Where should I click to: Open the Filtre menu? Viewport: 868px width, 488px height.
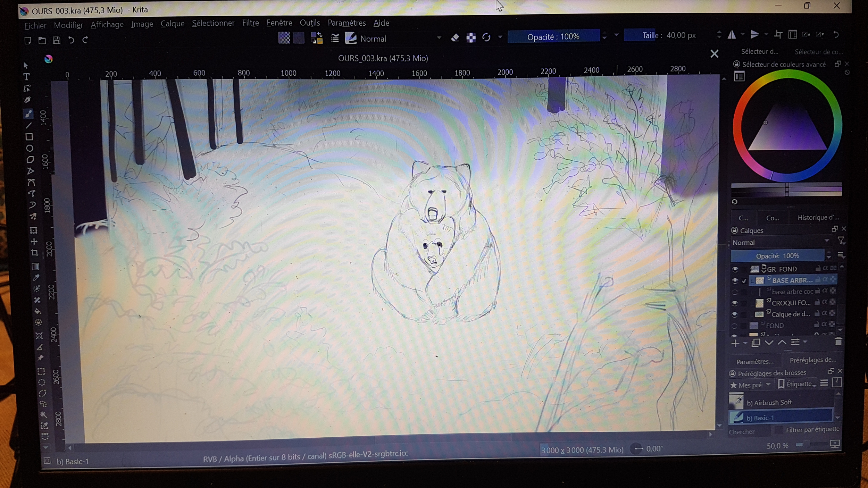250,23
